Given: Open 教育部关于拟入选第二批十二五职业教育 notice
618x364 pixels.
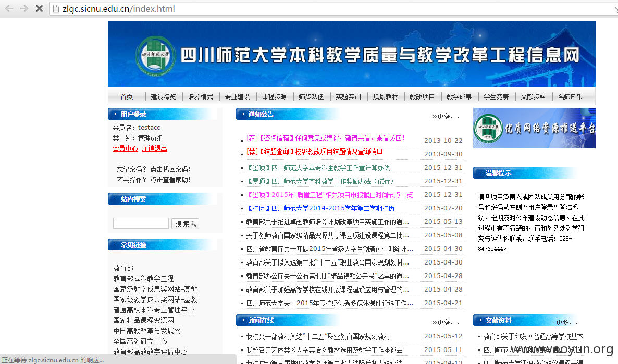Looking at the screenshot, I should tap(328, 262).
